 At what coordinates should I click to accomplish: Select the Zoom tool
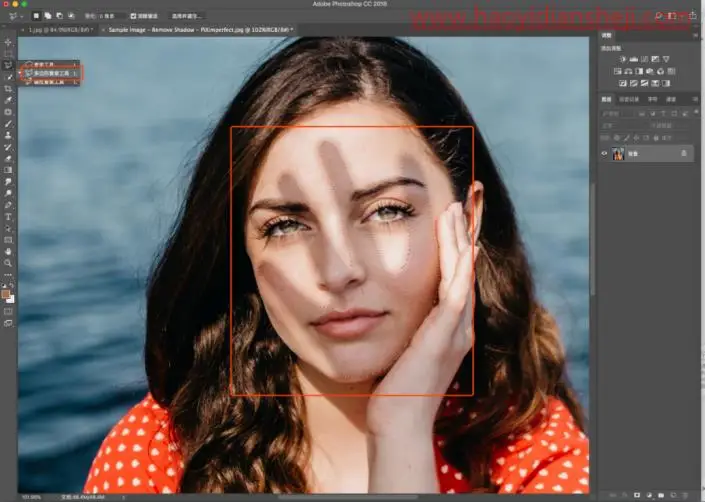click(8, 263)
